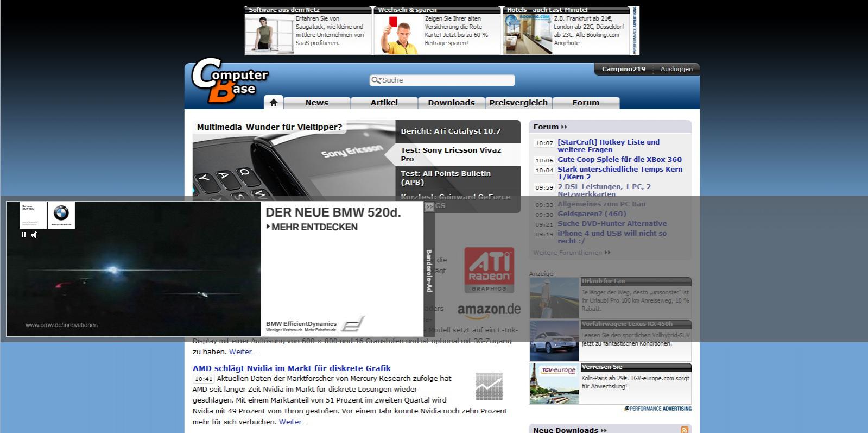Click the magnifier icon in search box
868x433 pixels.
click(376, 80)
